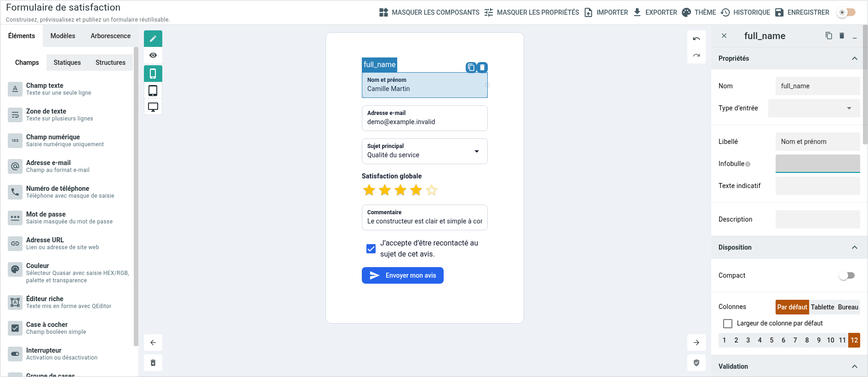Select the Structures sub-tab
This screenshot has height=377, width=868.
[x=110, y=63]
